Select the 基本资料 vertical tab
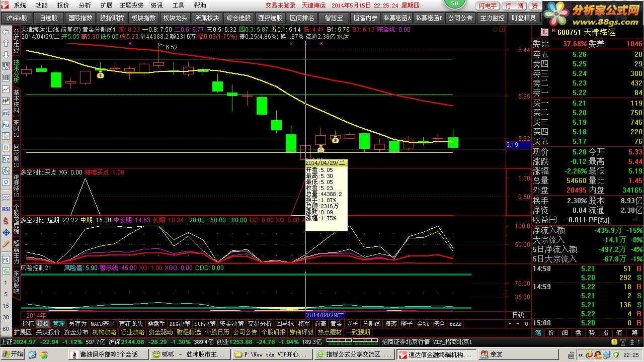The image size is (644, 362). 16,102
